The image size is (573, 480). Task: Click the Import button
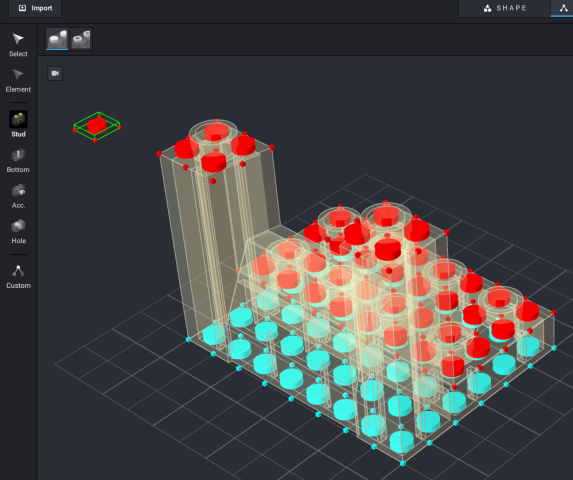click(35, 8)
